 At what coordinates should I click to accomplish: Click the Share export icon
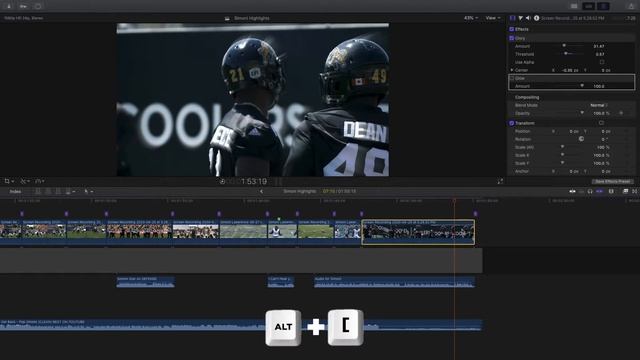coord(631,6)
